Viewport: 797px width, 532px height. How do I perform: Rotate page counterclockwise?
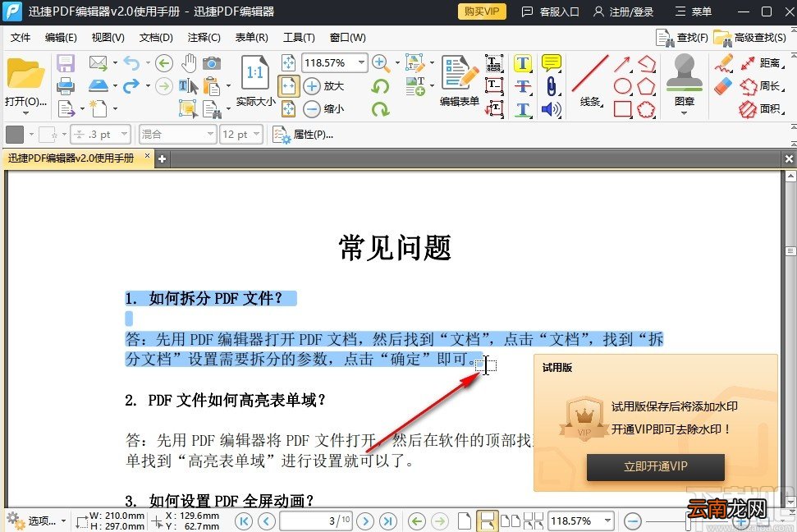380,86
